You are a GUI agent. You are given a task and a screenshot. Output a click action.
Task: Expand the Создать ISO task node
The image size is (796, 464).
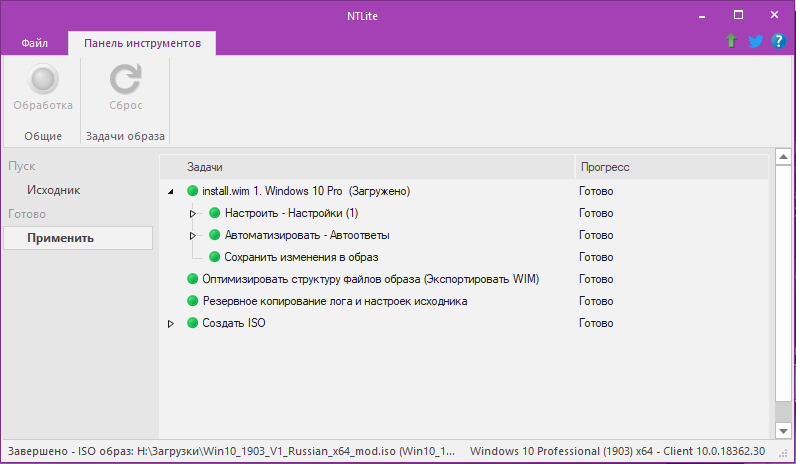click(171, 323)
